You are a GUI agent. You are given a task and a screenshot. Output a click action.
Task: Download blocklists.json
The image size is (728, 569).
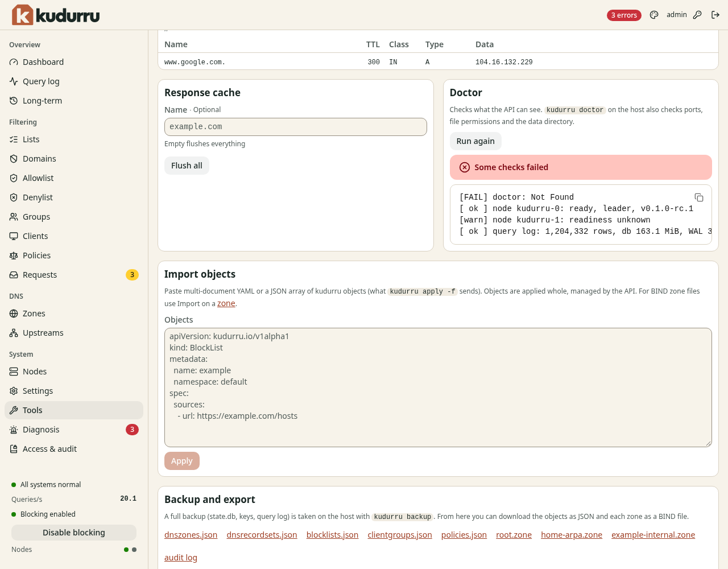pyautogui.click(x=332, y=535)
